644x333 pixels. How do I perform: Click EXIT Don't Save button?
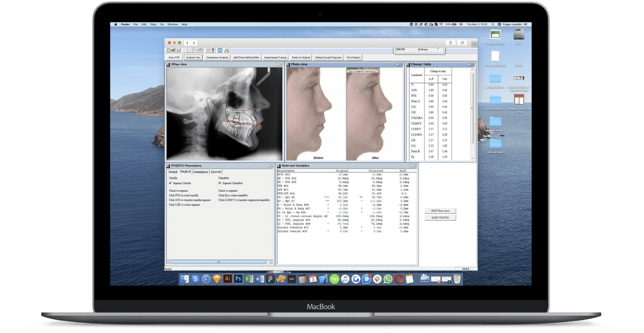440,211
